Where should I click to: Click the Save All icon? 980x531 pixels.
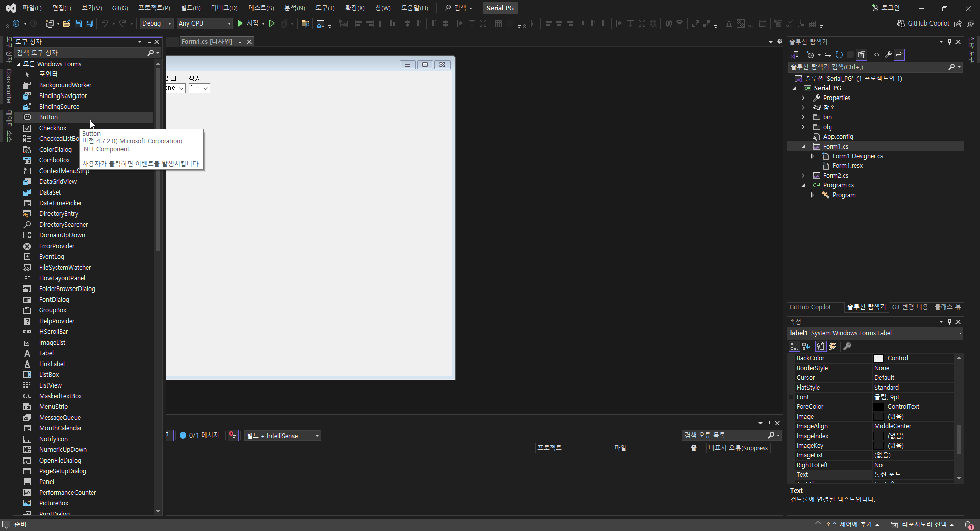tap(89, 23)
